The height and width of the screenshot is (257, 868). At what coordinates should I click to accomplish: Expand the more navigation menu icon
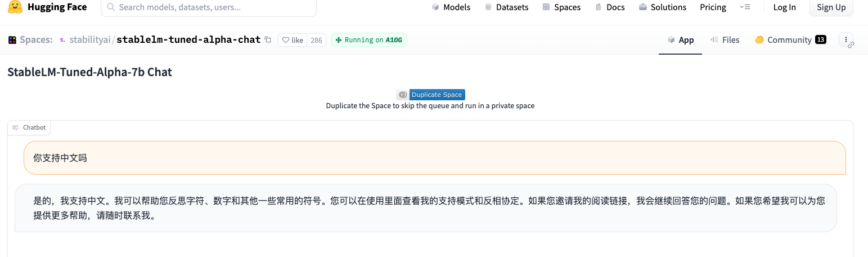click(745, 7)
